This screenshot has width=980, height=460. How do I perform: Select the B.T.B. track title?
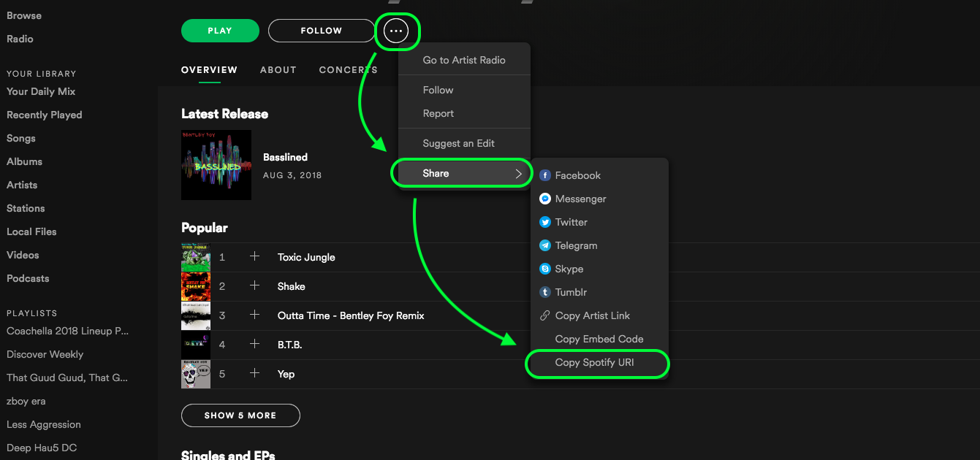(290, 345)
